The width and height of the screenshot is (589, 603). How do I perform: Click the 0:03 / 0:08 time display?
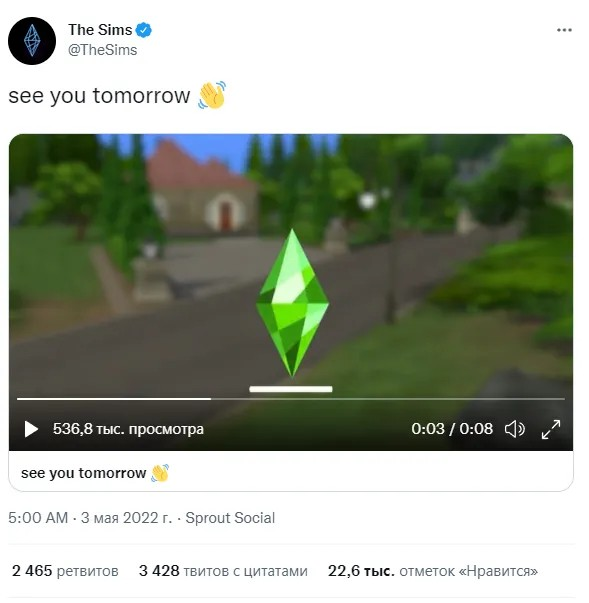click(452, 429)
